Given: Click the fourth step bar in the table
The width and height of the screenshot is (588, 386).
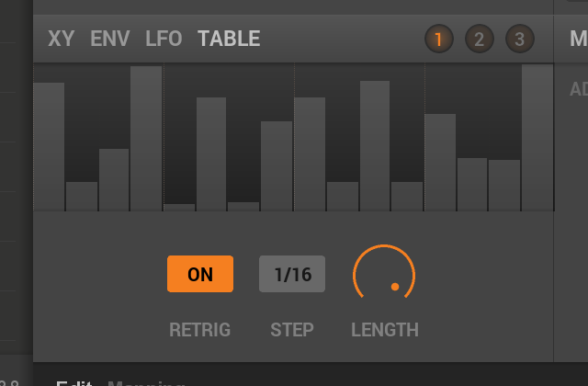Looking at the screenshot, I should (146, 139).
